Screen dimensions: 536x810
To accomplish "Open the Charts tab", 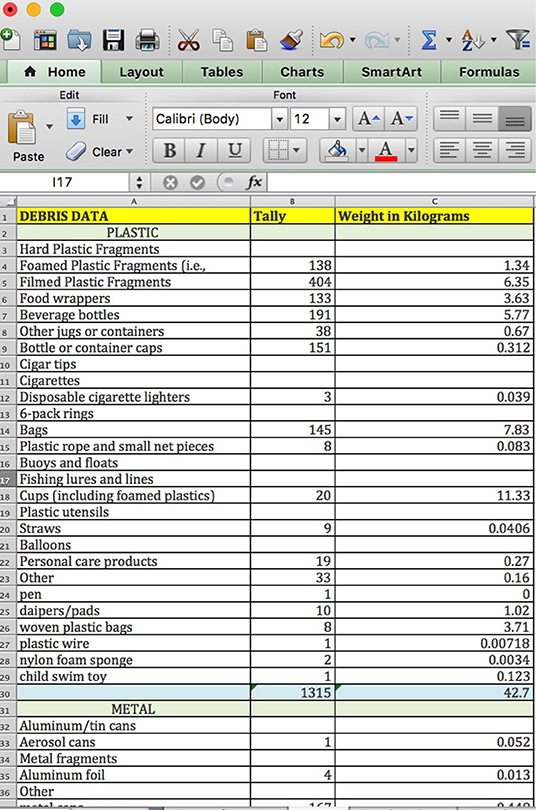I will (x=302, y=72).
